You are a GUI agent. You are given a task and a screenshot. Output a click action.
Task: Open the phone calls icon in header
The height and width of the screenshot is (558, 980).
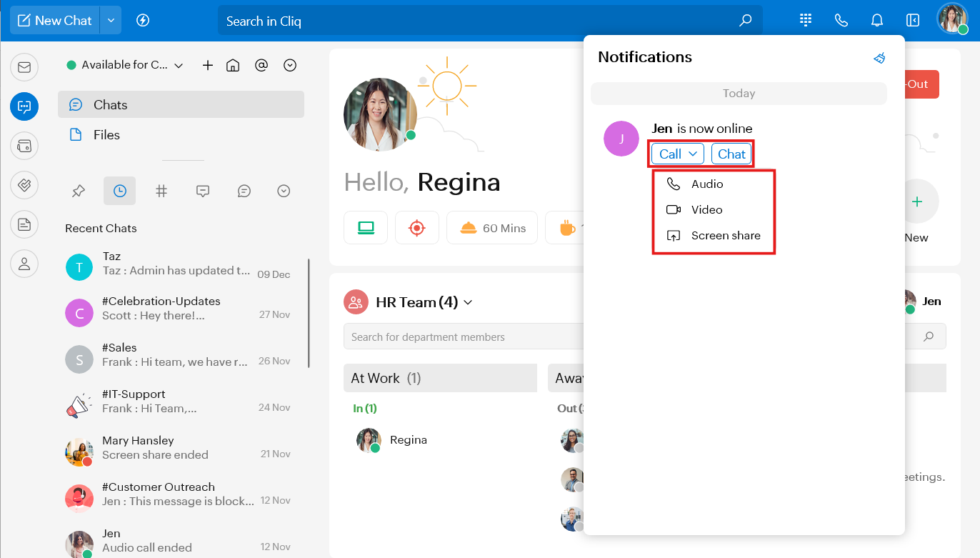(x=841, y=20)
